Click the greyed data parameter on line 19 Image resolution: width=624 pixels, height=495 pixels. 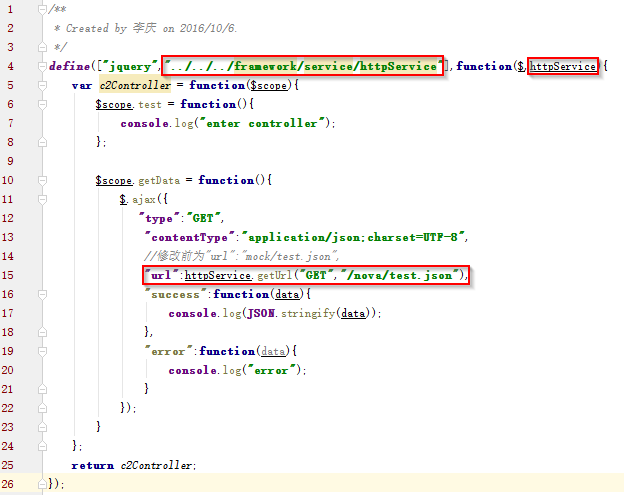point(273,351)
